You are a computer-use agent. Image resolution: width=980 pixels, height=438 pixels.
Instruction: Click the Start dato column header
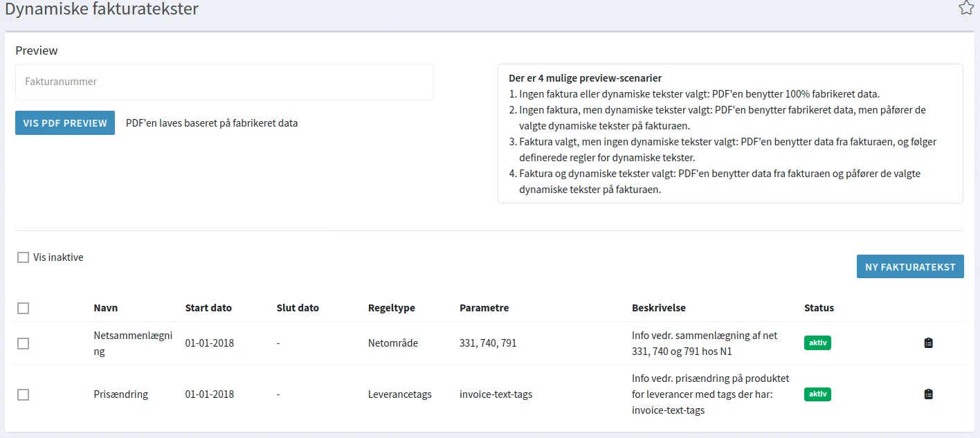tap(208, 308)
